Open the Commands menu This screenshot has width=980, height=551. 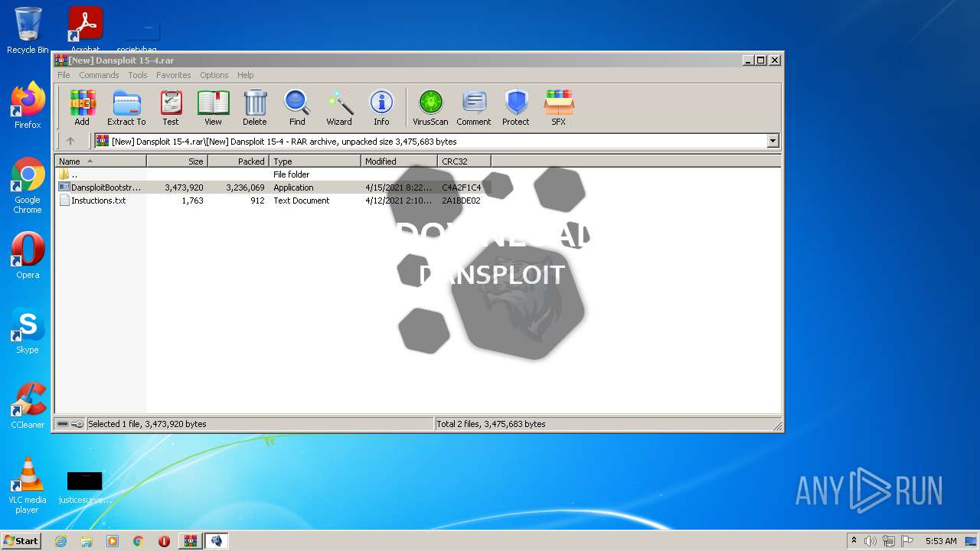click(x=99, y=75)
